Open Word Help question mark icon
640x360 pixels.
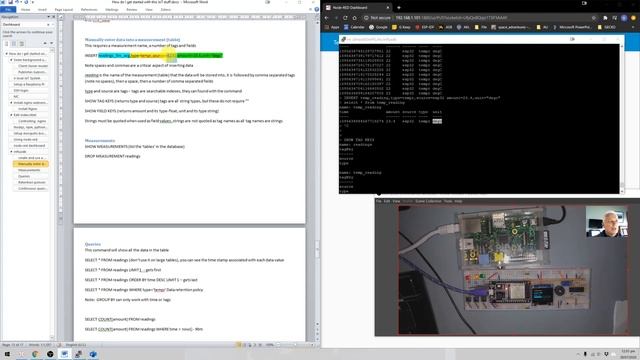pyautogui.click(x=316, y=9)
